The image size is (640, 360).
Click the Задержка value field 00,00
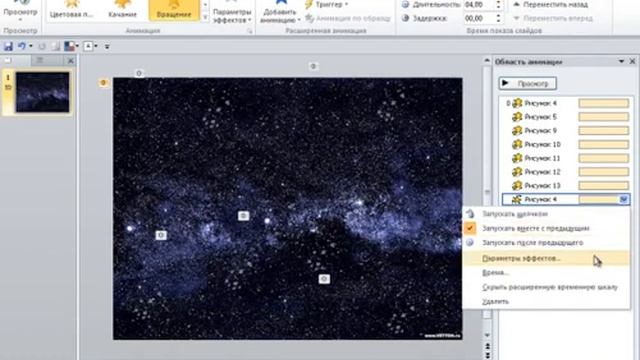[x=478, y=18]
